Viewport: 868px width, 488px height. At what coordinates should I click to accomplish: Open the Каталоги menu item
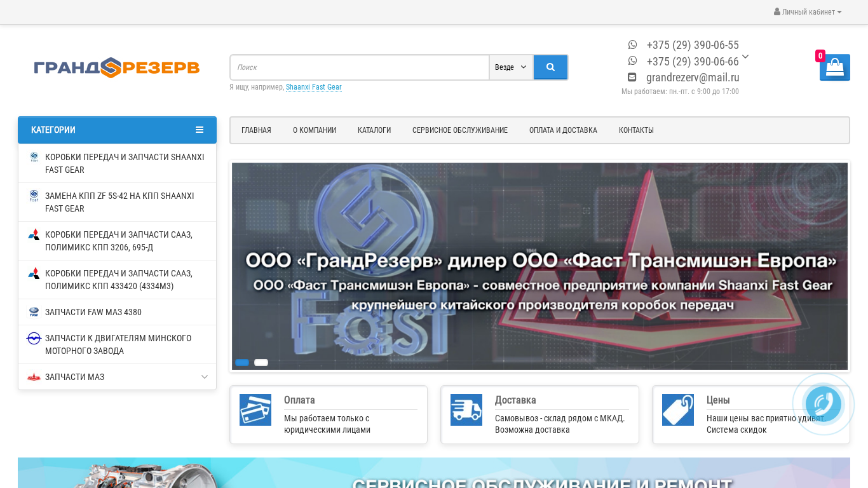(x=374, y=130)
